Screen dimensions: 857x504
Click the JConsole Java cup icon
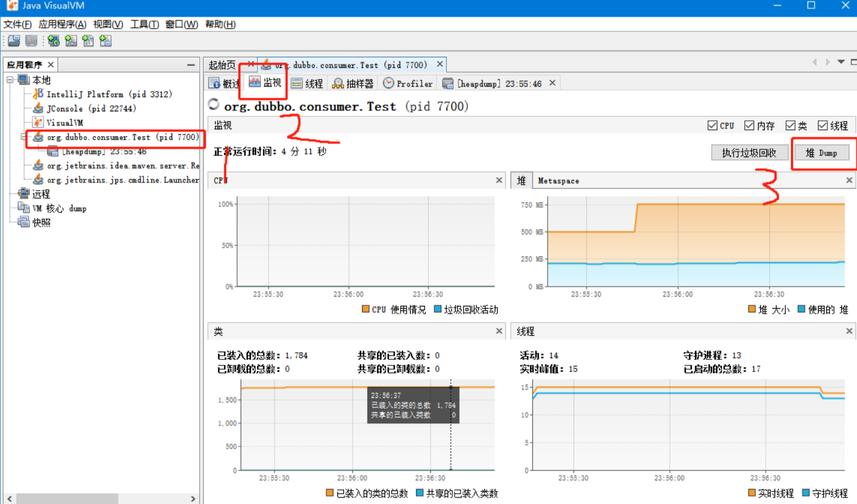click(38, 108)
